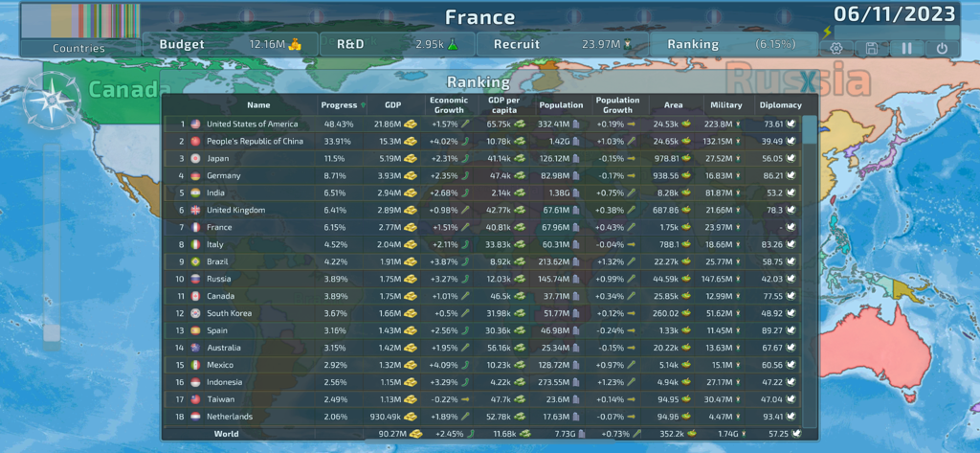This screenshot has height=453, width=980.
Task: Sort by Economic Growth column header
Action: click(x=449, y=105)
